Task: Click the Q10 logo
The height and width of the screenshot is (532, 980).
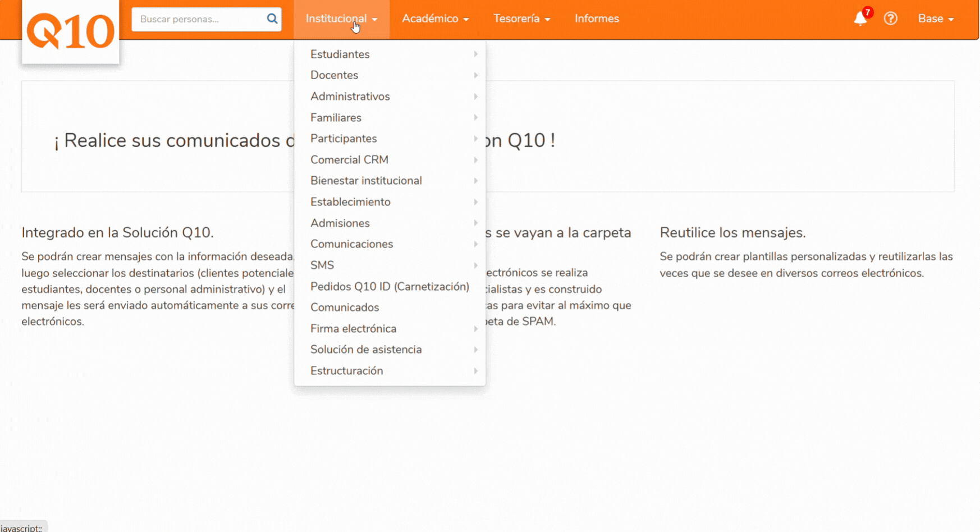Action: point(70,31)
